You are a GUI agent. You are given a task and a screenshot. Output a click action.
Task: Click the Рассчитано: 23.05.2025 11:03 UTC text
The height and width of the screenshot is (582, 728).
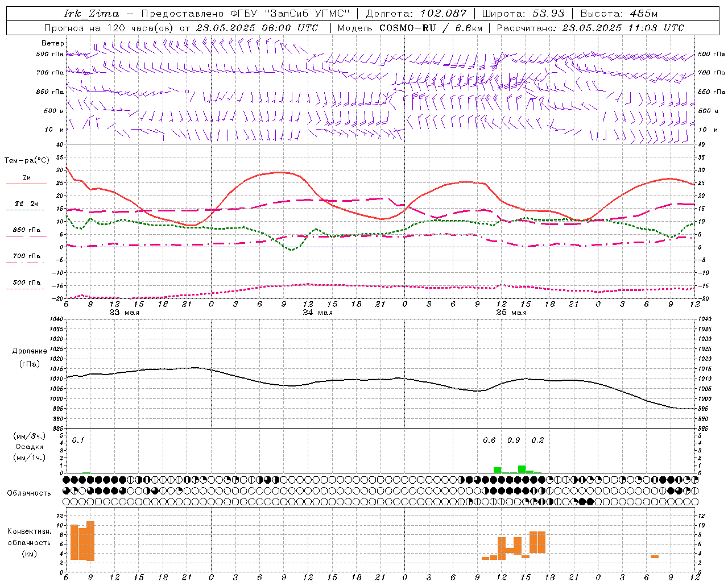(x=590, y=28)
